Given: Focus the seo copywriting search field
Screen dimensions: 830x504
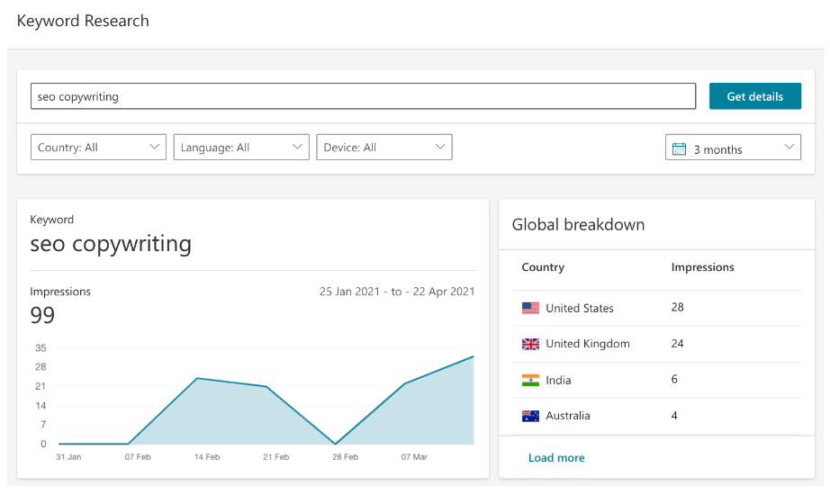Looking at the screenshot, I should click(x=363, y=96).
